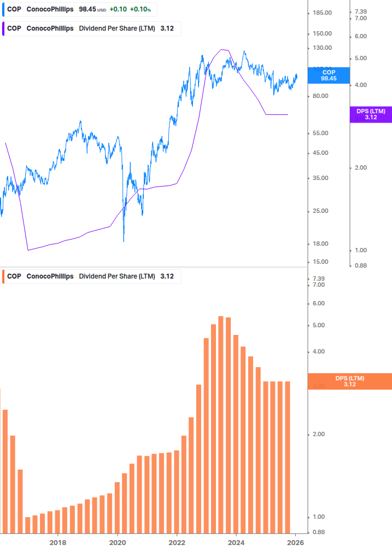Click the blue color bar on price legend

pyautogui.click(x=3, y=9)
